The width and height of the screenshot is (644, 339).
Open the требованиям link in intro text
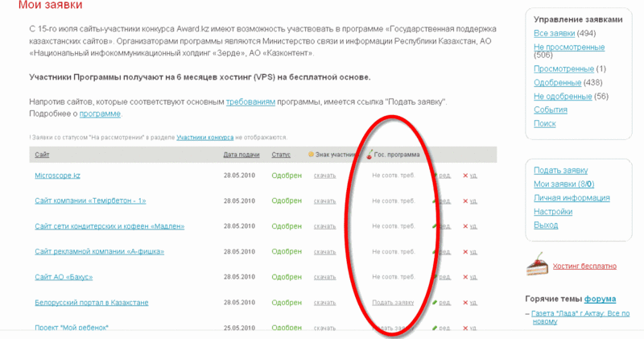(x=250, y=101)
